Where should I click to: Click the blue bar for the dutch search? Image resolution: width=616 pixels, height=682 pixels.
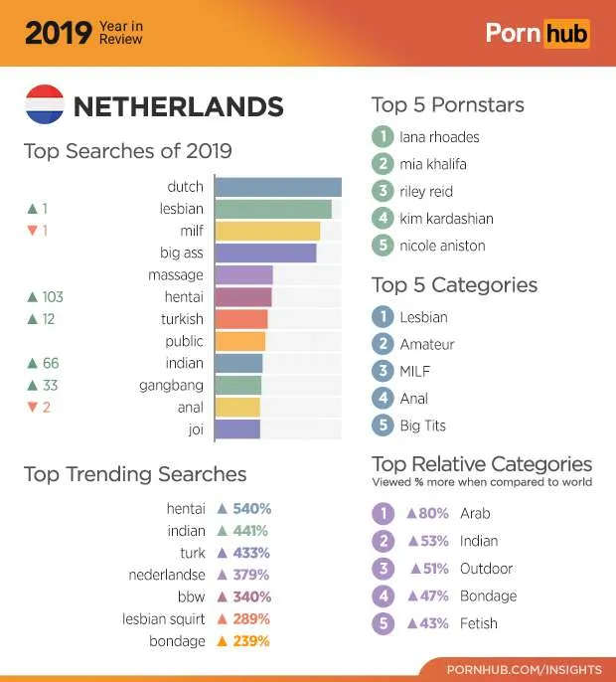click(x=277, y=187)
